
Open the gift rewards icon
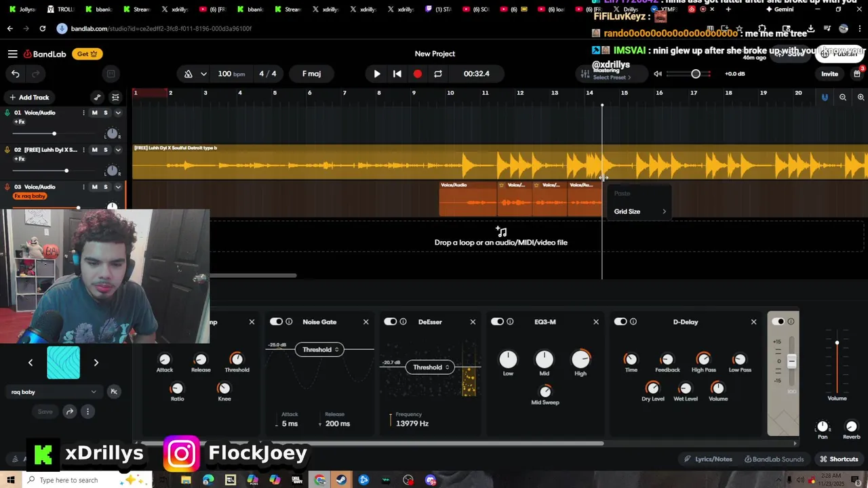tap(857, 73)
